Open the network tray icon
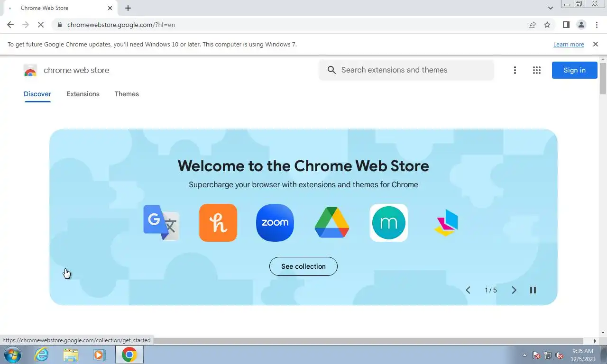The width and height of the screenshot is (607, 364). [x=548, y=355]
